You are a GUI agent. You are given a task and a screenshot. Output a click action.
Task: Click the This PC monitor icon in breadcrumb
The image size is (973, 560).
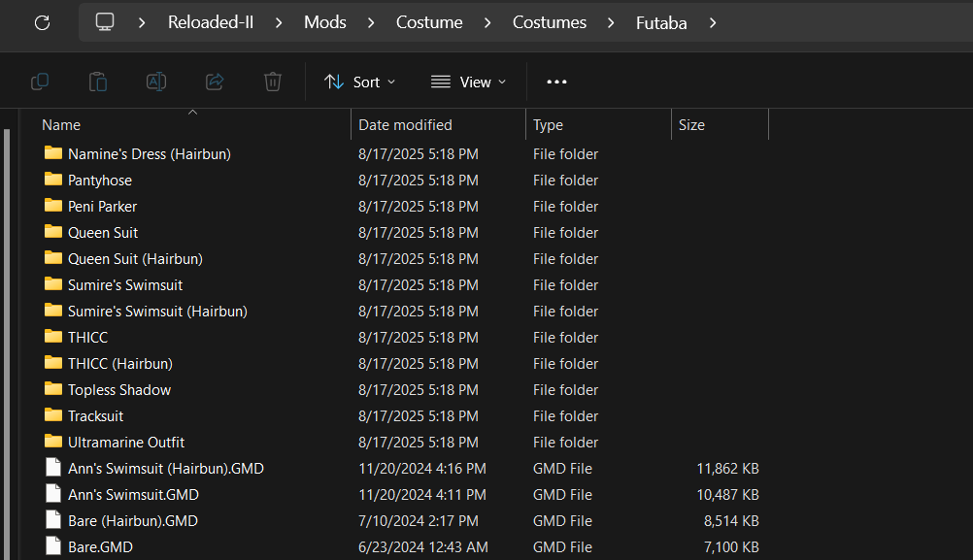(104, 22)
